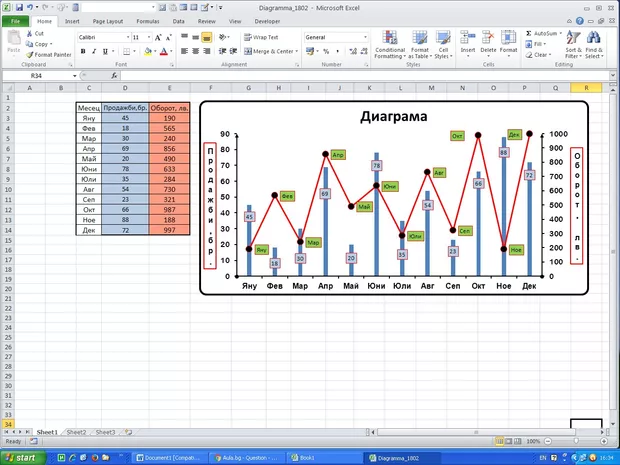This screenshot has width=620, height=465.
Task: Toggle Bold formatting
Action: point(81,51)
